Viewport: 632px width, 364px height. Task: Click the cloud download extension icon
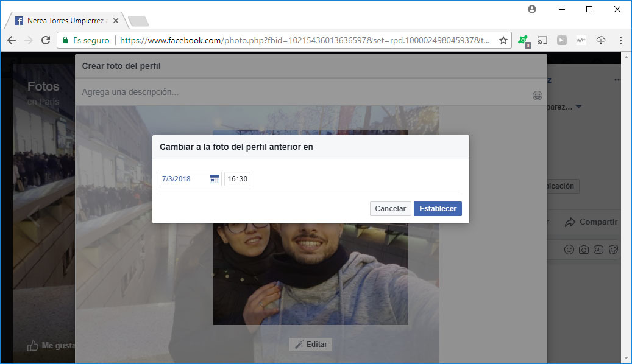(x=600, y=40)
